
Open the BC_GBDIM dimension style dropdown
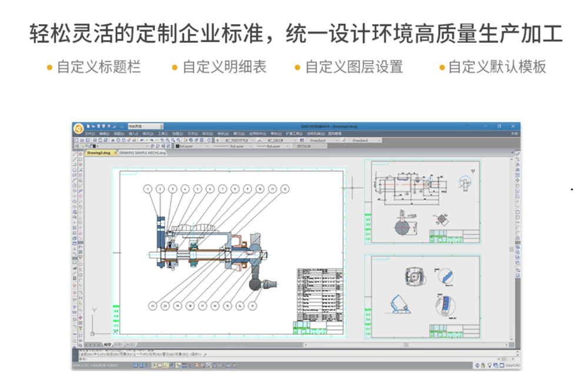280,140
